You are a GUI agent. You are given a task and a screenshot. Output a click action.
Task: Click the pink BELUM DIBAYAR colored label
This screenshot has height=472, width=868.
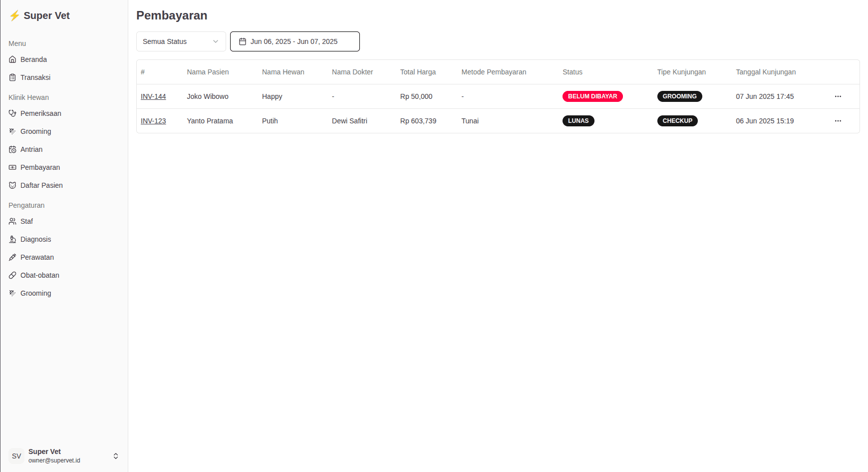(x=592, y=96)
